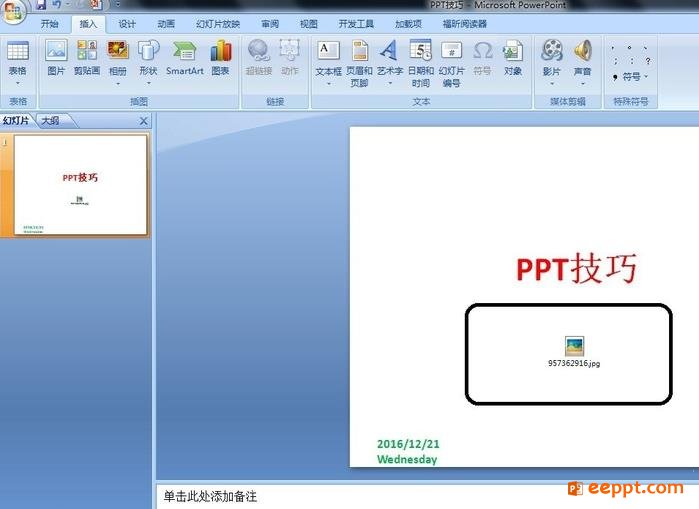Insert a SmartArt graphic
Viewport: 699px width, 509px height.
[185, 58]
